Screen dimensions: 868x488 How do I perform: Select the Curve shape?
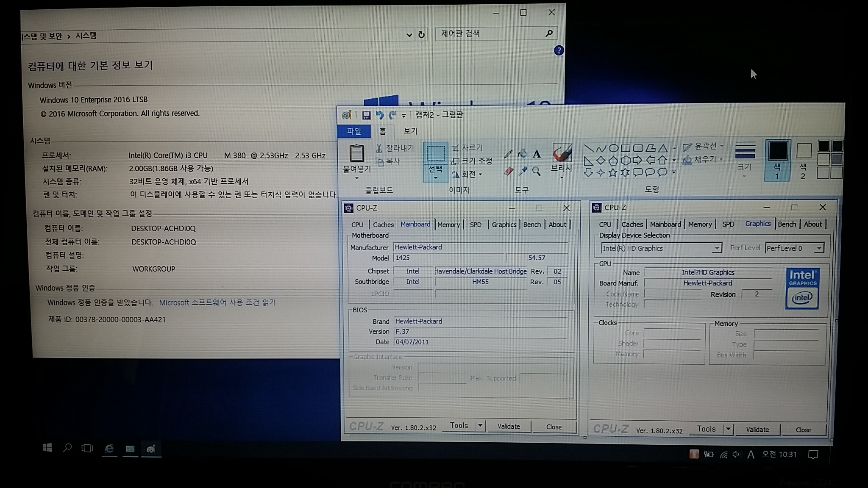tap(601, 148)
